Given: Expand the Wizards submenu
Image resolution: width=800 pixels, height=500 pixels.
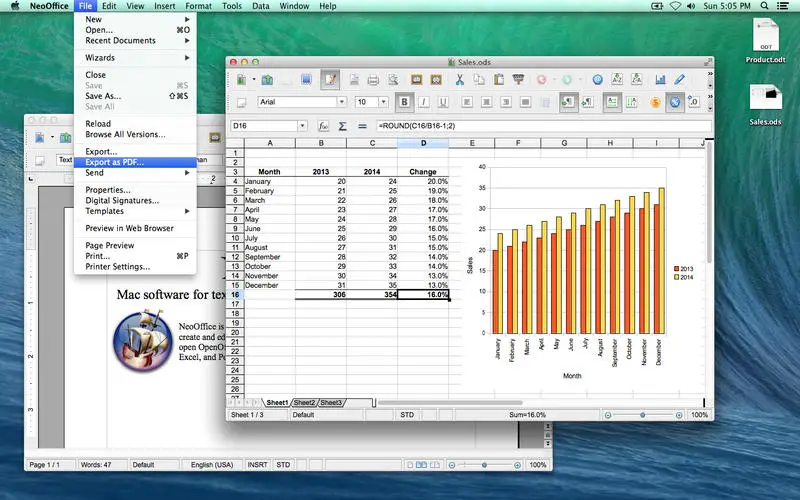Looking at the screenshot, I should point(135,58).
